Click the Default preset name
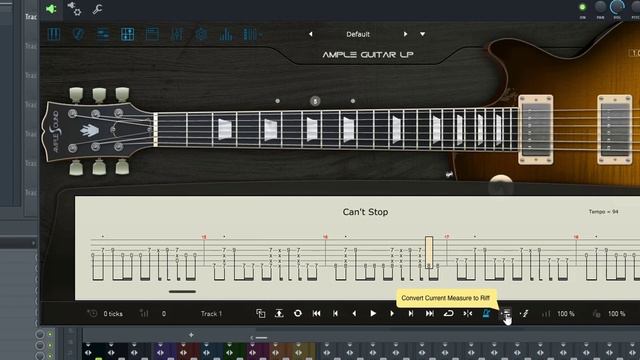The height and width of the screenshot is (360, 640). pyautogui.click(x=358, y=34)
